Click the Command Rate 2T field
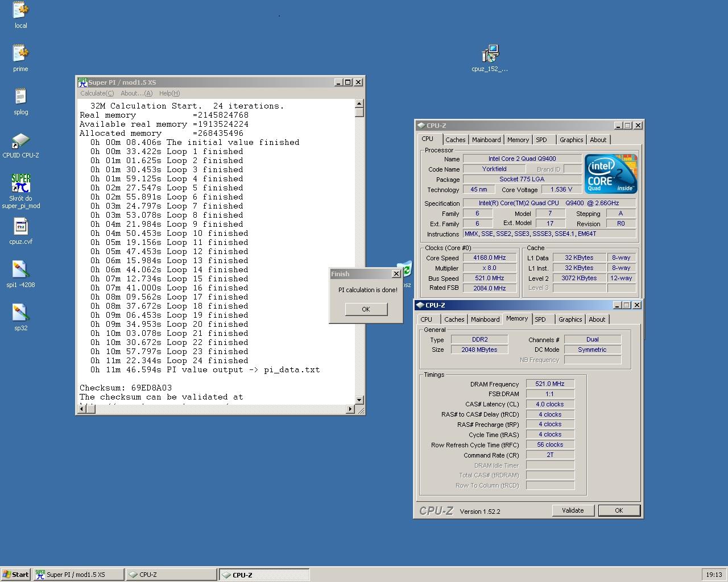Image resolution: width=728 pixels, height=582 pixels. 550,455
